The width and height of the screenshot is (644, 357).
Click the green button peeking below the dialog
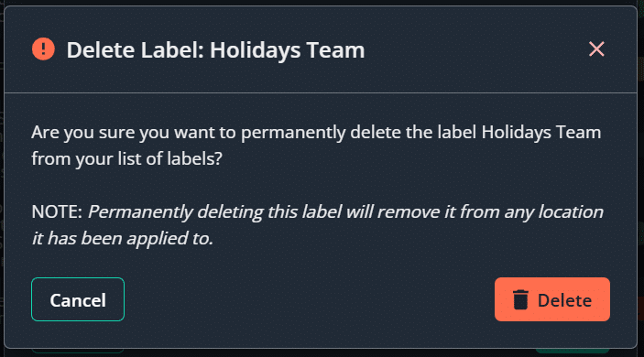[573, 351]
